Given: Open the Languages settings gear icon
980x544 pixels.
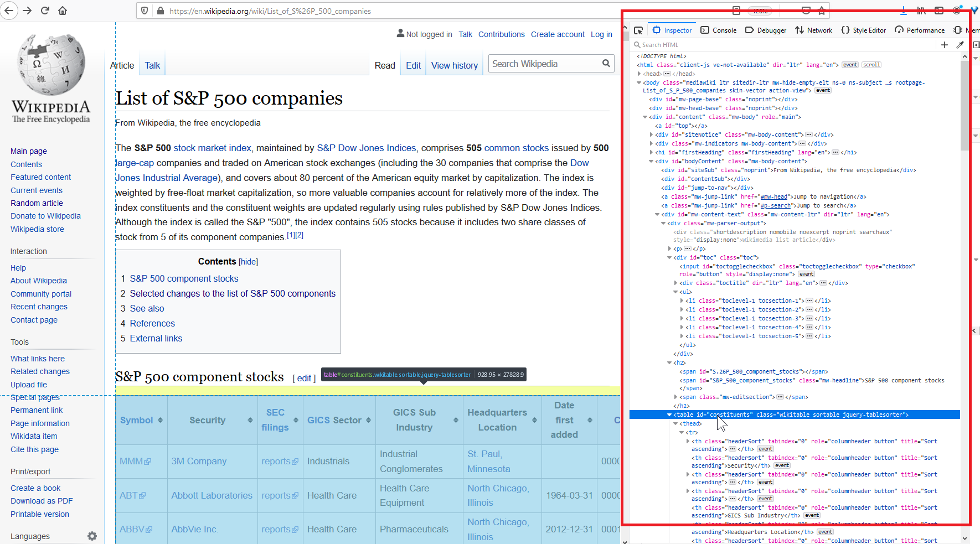Looking at the screenshot, I should [x=92, y=536].
